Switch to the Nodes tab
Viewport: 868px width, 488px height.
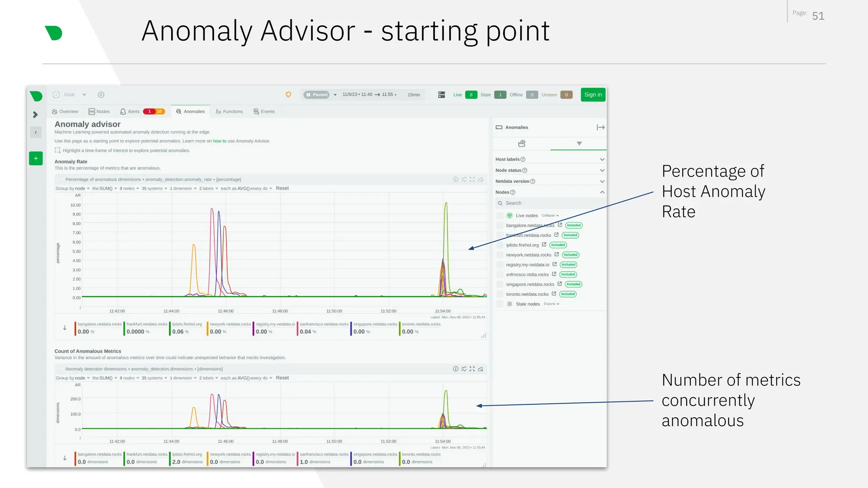(99, 112)
